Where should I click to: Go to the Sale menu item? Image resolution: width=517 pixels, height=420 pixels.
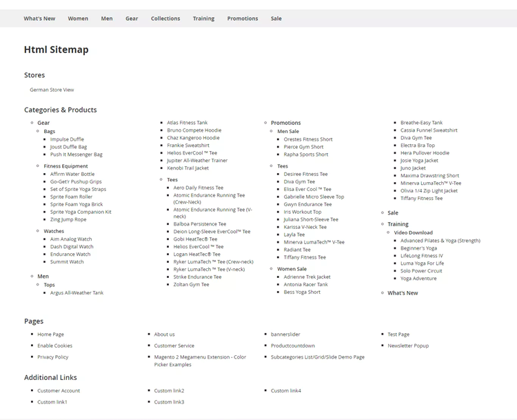tap(276, 19)
